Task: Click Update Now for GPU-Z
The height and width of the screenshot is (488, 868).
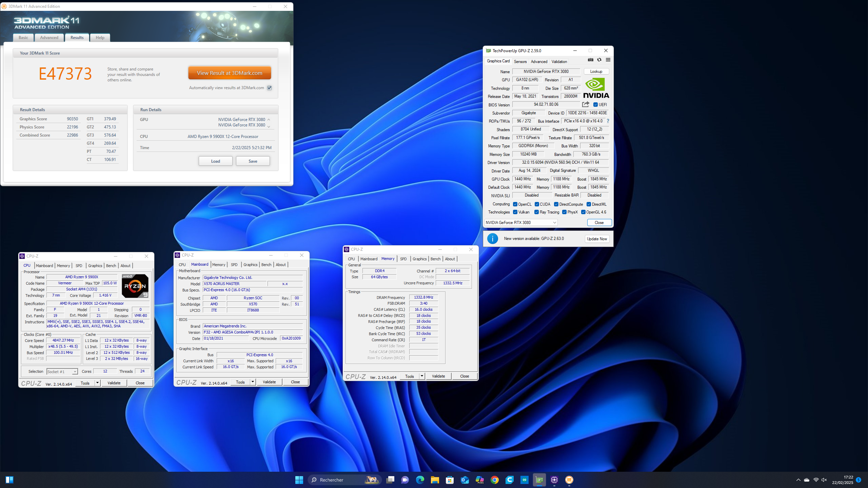Action: (x=597, y=239)
